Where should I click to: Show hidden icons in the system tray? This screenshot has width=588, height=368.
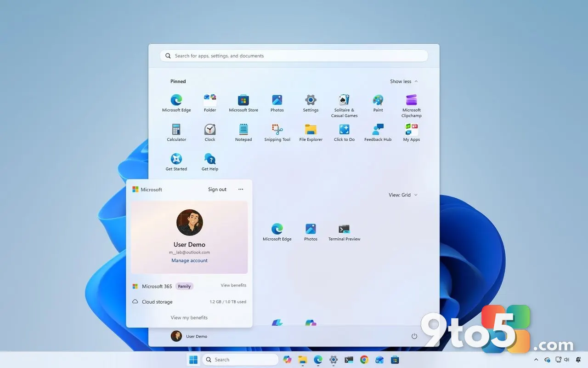point(536,360)
